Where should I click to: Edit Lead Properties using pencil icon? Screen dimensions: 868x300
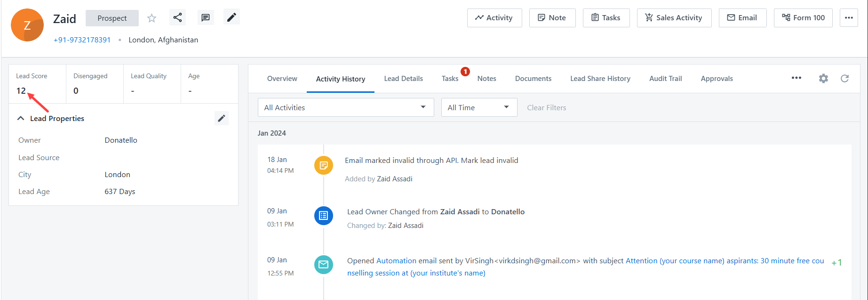222,118
